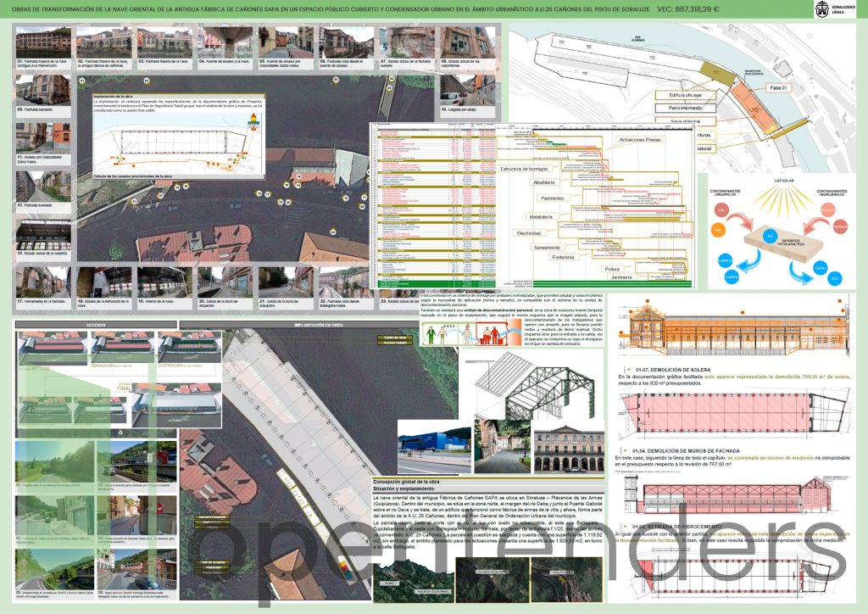Open the 'DEMOLICIÓN' stage 3D render
The width and height of the screenshot is (868, 614).
(x=122, y=349)
